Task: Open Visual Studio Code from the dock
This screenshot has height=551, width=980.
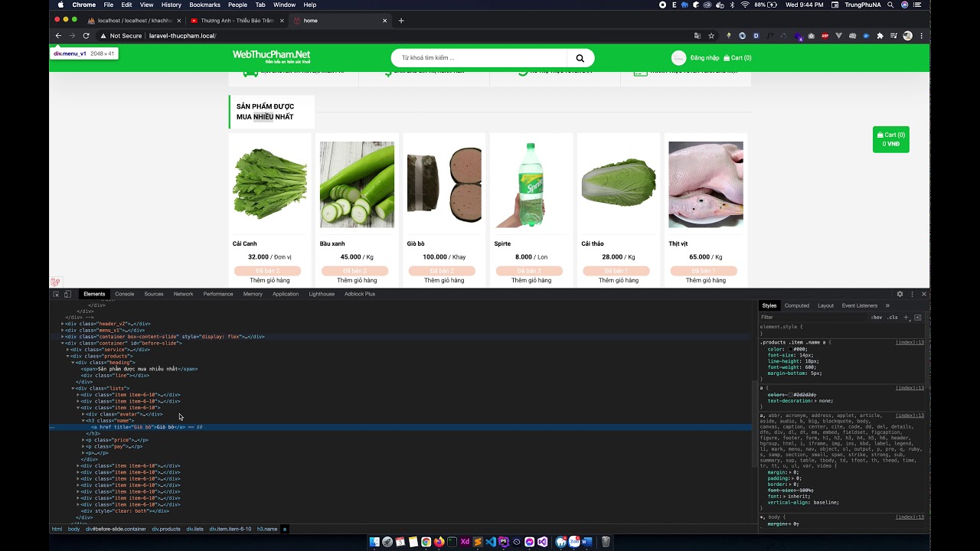Action: [491, 542]
